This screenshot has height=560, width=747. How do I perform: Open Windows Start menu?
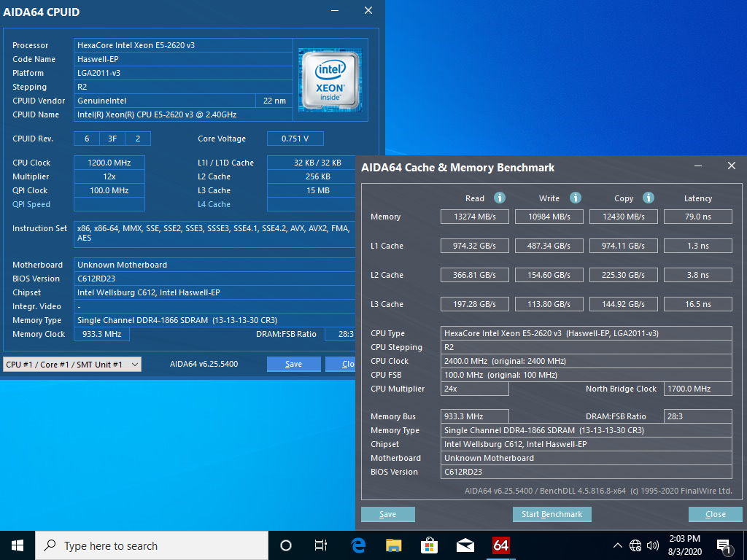pyautogui.click(x=18, y=545)
